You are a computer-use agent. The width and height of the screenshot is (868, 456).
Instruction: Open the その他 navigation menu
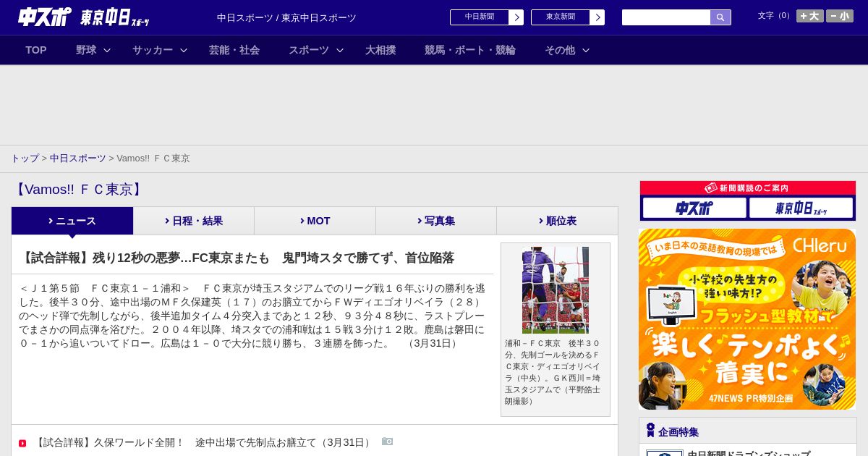click(560, 50)
